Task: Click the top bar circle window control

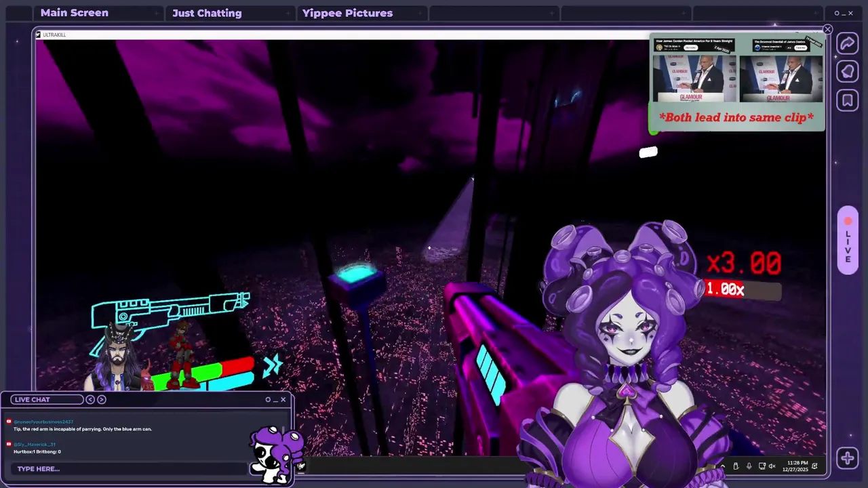Action: click(837, 13)
